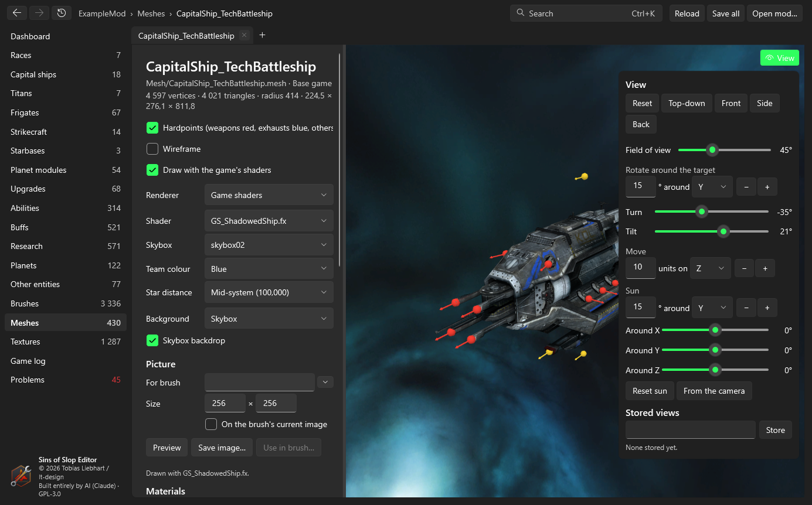Expand the For brush dropdown arrow
Viewport: 812px width, 505px height.
click(325, 382)
